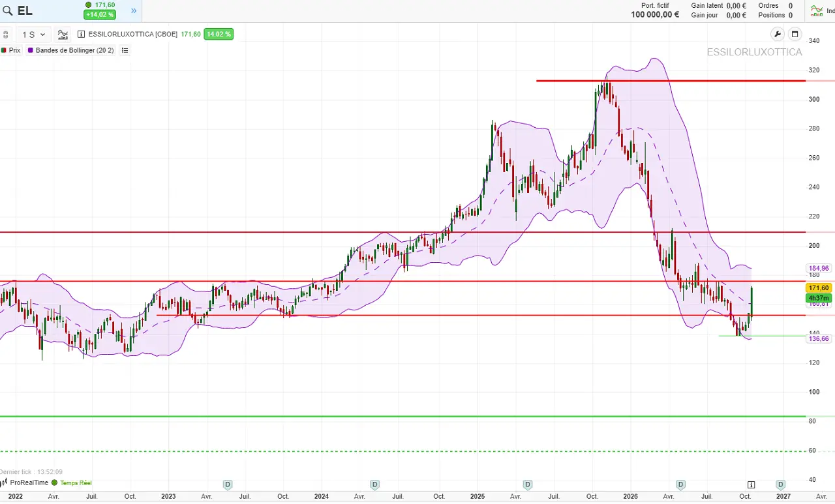This screenshot has height=504, width=835.
Task: Click the ProRealTime logo icon
Action: pyautogui.click(x=5, y=482)
